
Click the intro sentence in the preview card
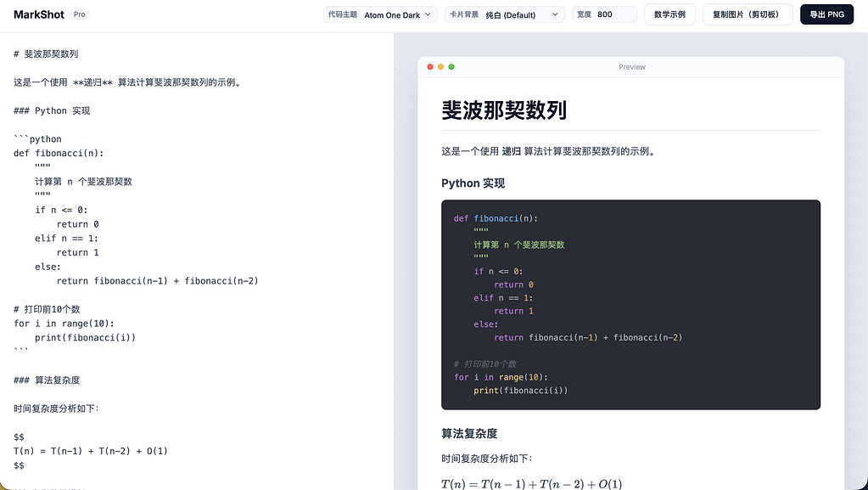[x=548, y=151]
